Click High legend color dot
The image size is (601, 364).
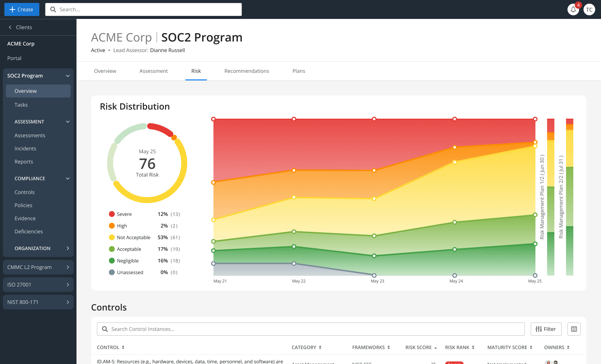pos(112,226)
